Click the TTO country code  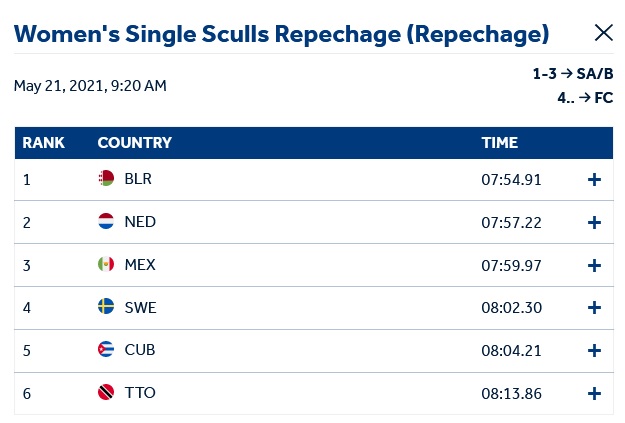point(140,393)
